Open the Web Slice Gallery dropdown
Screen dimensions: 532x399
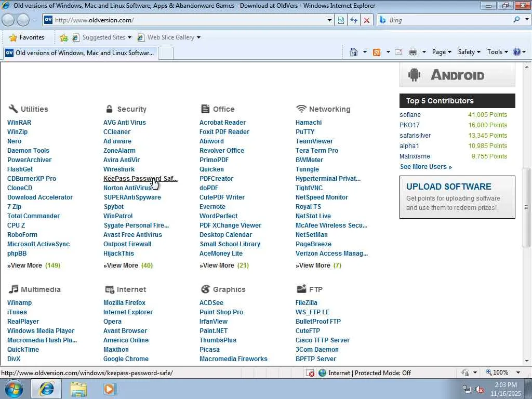[x=198, y=37]
